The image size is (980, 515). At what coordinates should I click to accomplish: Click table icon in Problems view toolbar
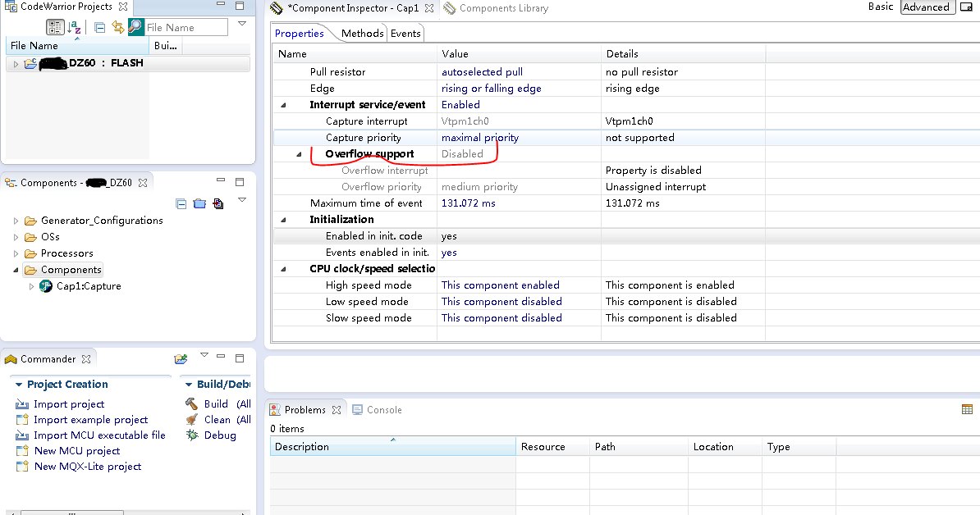tap(967, 409)
